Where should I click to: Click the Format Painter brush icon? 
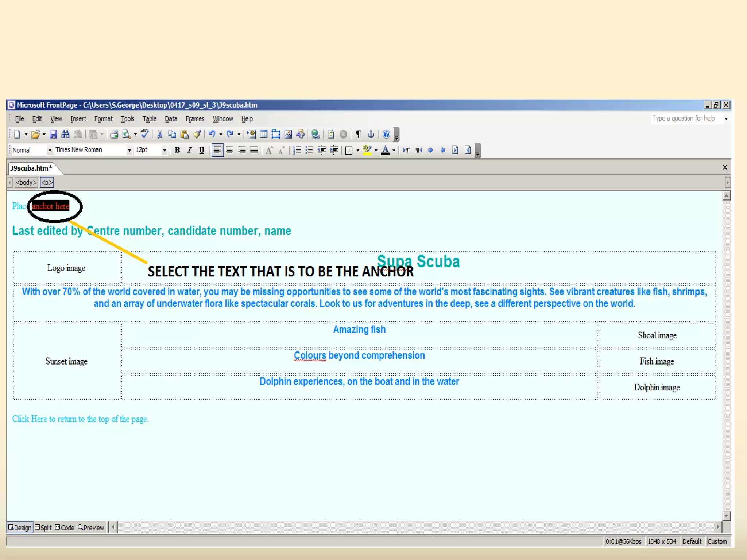197,134
